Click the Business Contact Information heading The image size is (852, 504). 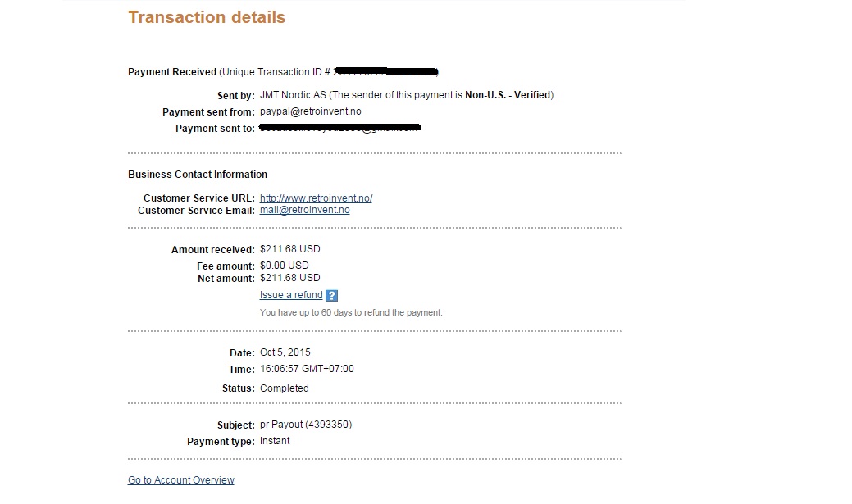[x=198, y=175]
